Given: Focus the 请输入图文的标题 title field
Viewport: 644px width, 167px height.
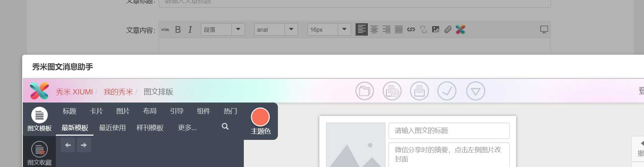Looking at the screenshot, I should [449, 131].
